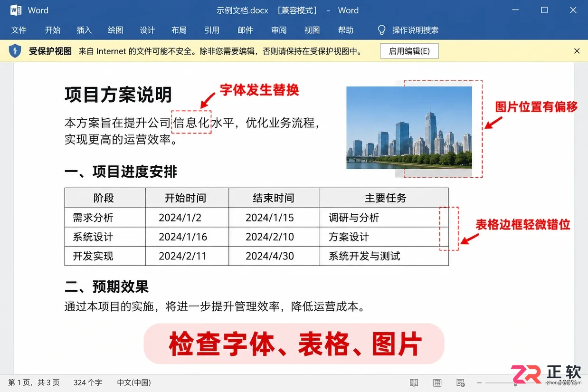The width and height of the screenshot is (588, 392).
Task: Click the zoom out minus icon
Action: coord(480,382)
